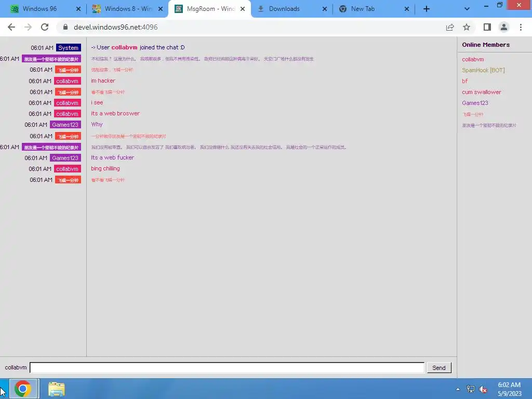Open the Chrome profile avatar
Viewport: 532px width, 399px height.
[x=504, y=27]
